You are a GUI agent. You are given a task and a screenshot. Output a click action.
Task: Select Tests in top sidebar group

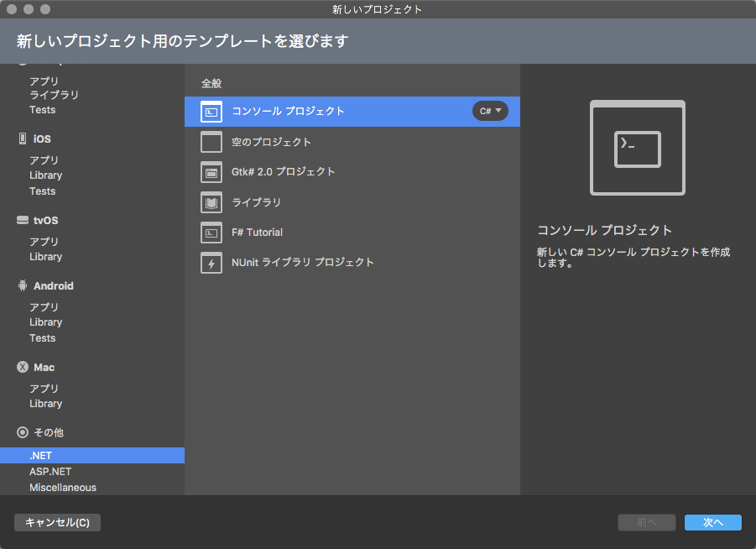click(43, 110)
